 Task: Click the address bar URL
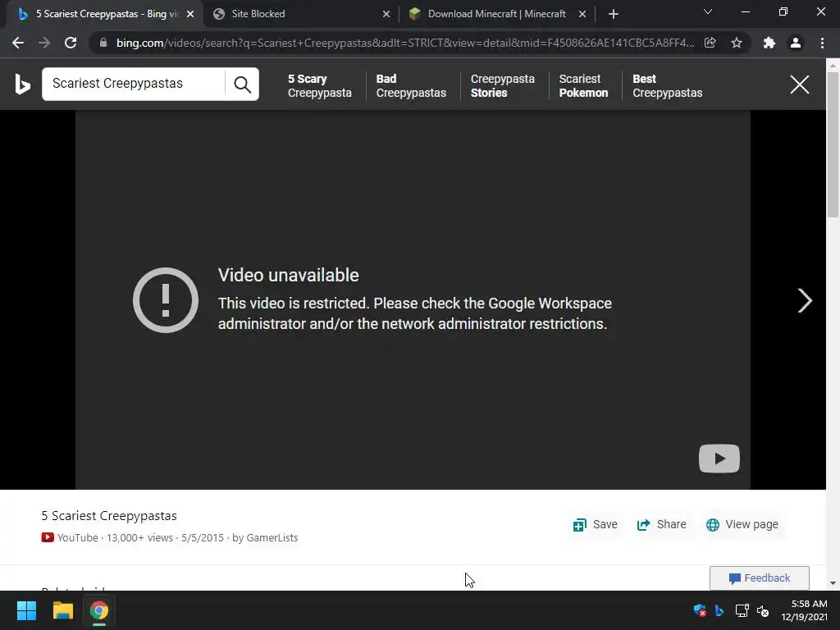[405, 43]
